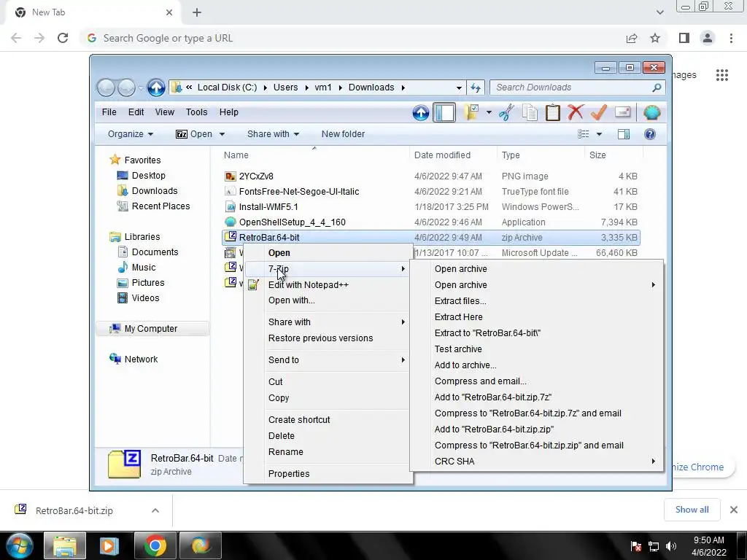The width and height of the screenshot is (747, 560).
Task: Expand the second Open archive submenu
Action: 536,285
